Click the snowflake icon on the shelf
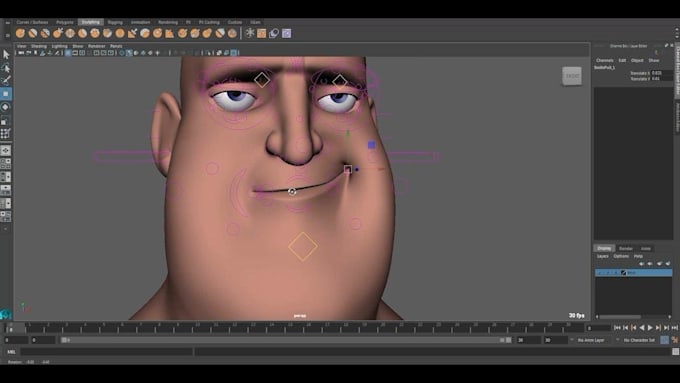The height and width of the screenshot is (383, 680). click(x=250, y=33)
